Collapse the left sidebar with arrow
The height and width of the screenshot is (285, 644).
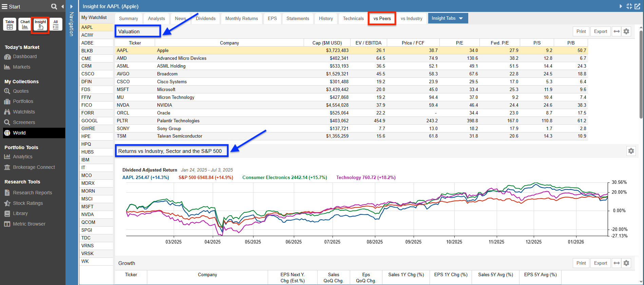(x=62, y=6)
